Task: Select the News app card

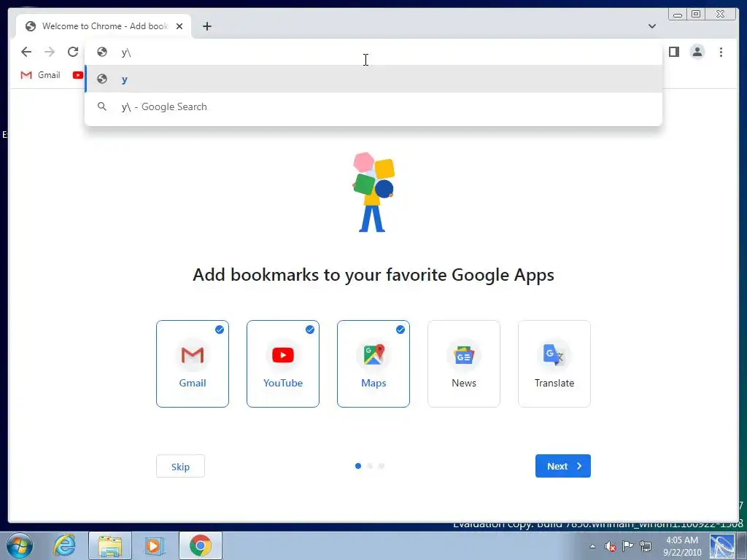Action: 464,364
